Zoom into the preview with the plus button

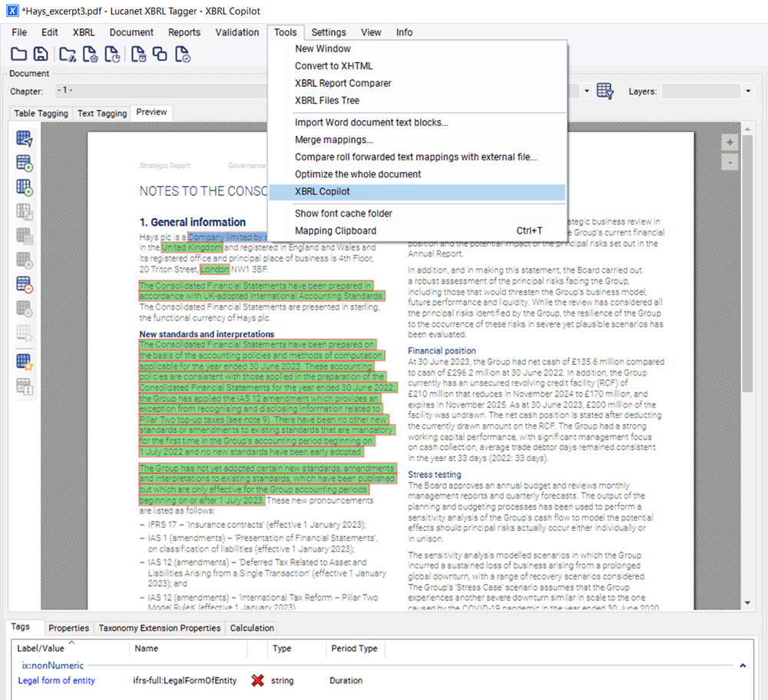[730, 142]
